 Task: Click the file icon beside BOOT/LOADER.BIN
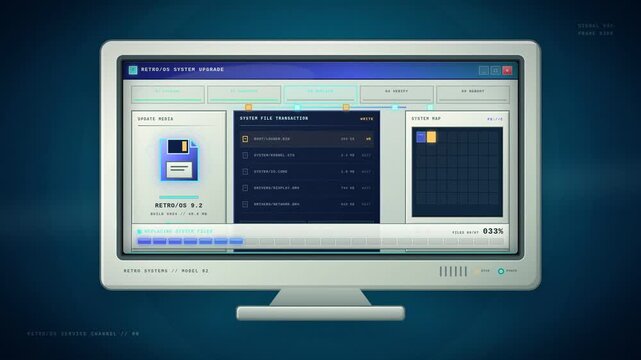tap(245, 139)
